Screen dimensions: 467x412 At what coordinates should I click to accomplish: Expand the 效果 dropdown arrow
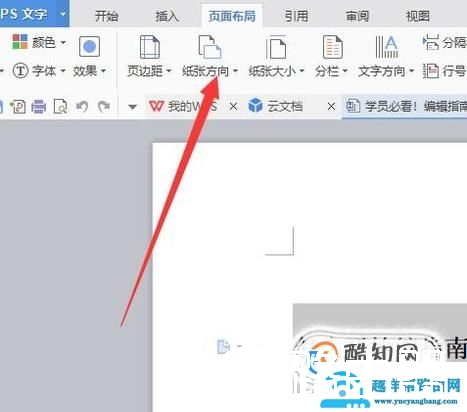[x=103, y=71]
